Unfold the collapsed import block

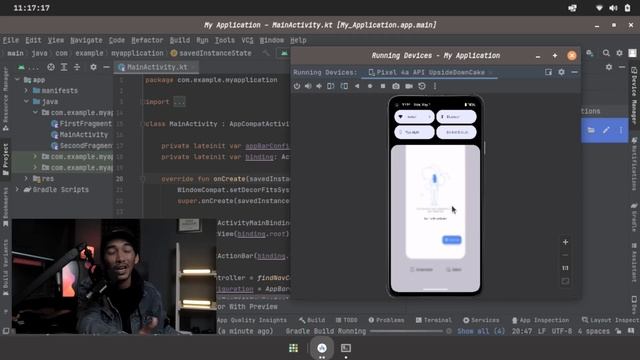point(179,102)
